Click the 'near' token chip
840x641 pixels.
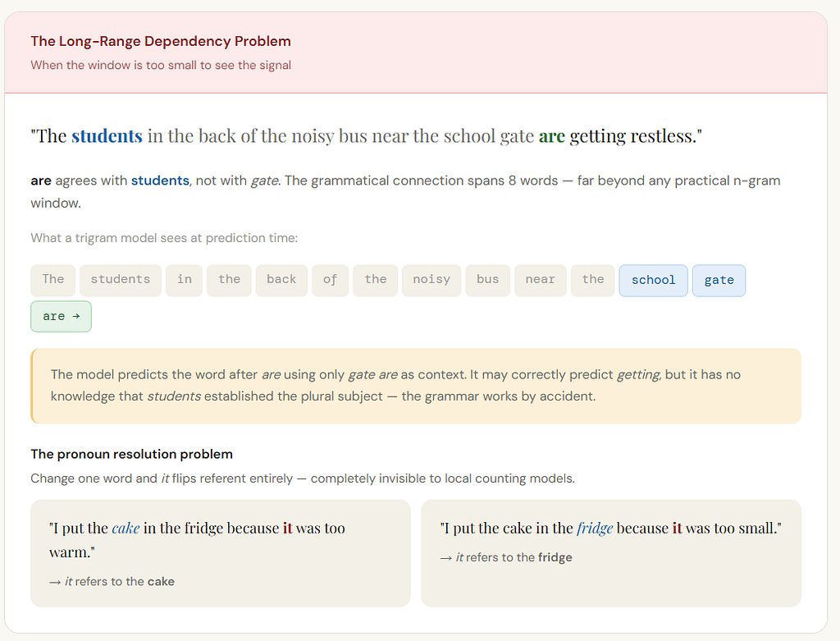[540, 280]
